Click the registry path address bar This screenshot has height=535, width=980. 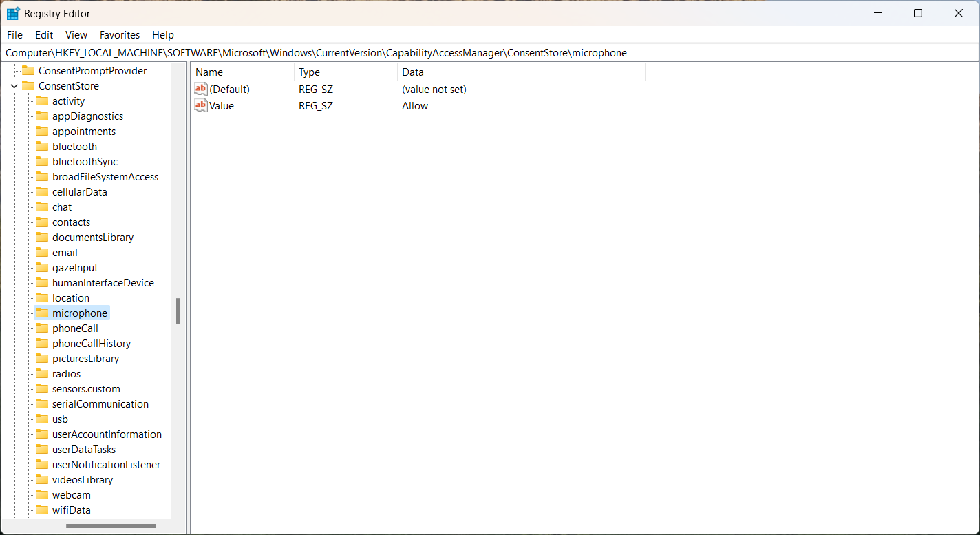(315, 52)
